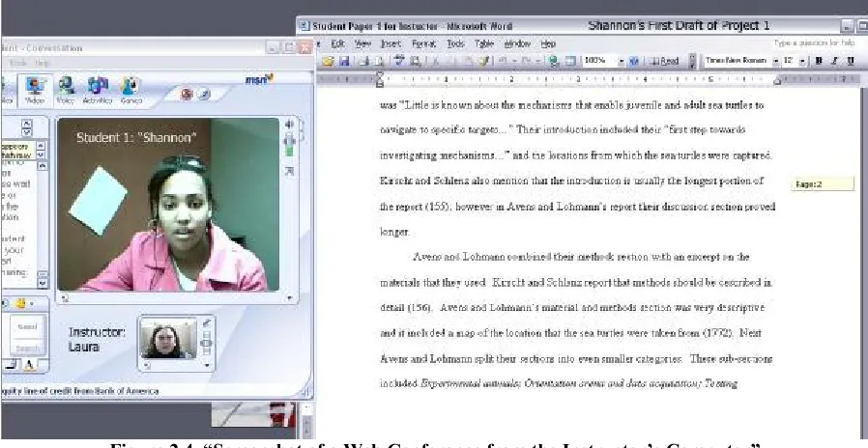Open the Window menu in Word
This screenshot has width=868, height=448.
point(517,43)
